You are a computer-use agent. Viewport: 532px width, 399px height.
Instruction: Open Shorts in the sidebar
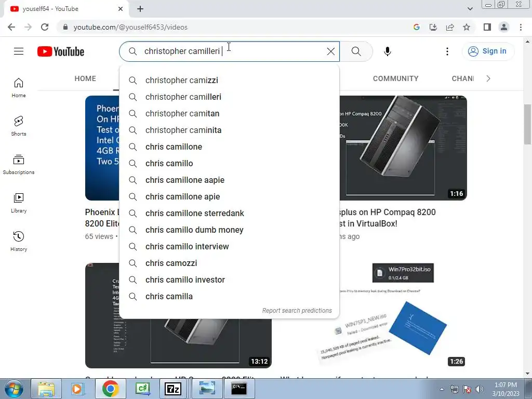pyautogui.click(x=19, y=126)
